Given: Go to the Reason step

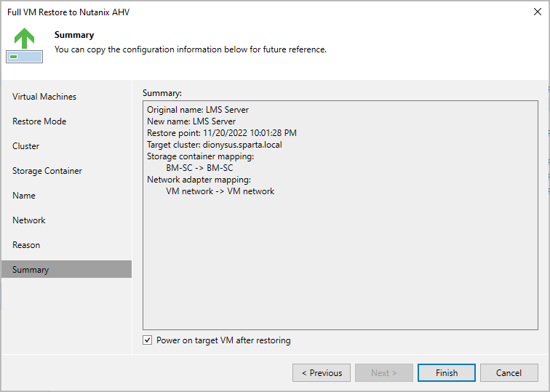Looking at the screenshot, I should point(26,245).
